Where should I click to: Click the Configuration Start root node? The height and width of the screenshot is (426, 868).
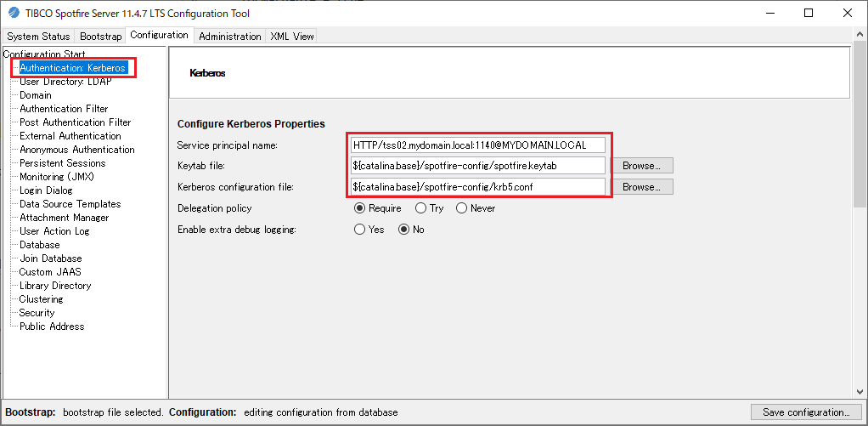[44, 54]
